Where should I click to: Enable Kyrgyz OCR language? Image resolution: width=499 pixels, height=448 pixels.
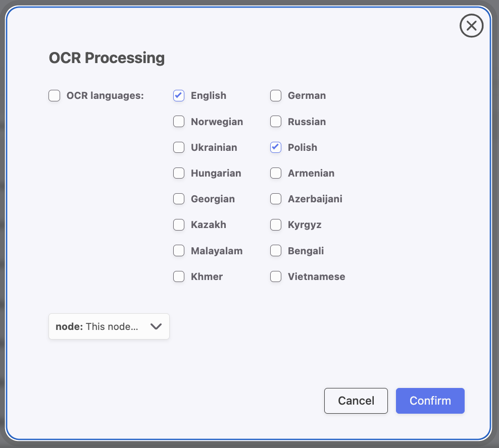[276, 225]
